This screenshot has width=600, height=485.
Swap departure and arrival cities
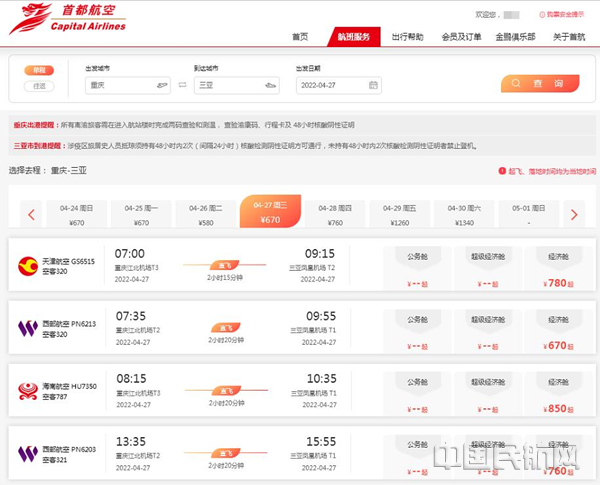click(183, 85)
